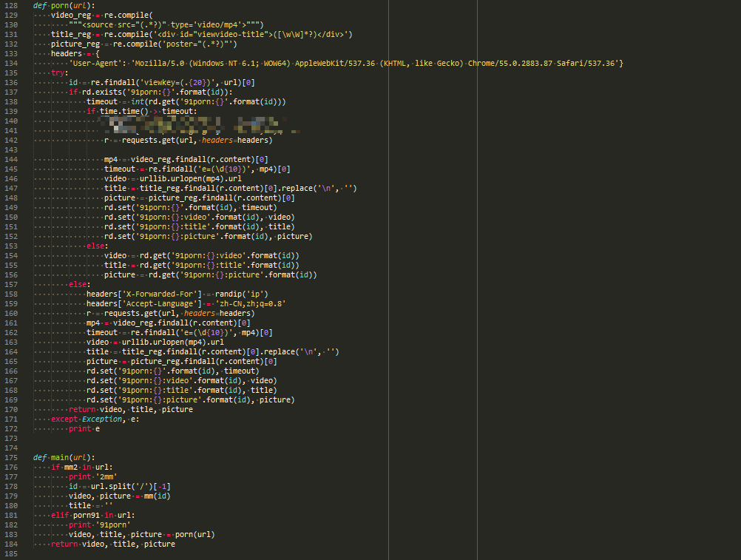741x560 pixels.
Task: Click 'title = rd.get' on line 155
Action: (x=202, y=266)
